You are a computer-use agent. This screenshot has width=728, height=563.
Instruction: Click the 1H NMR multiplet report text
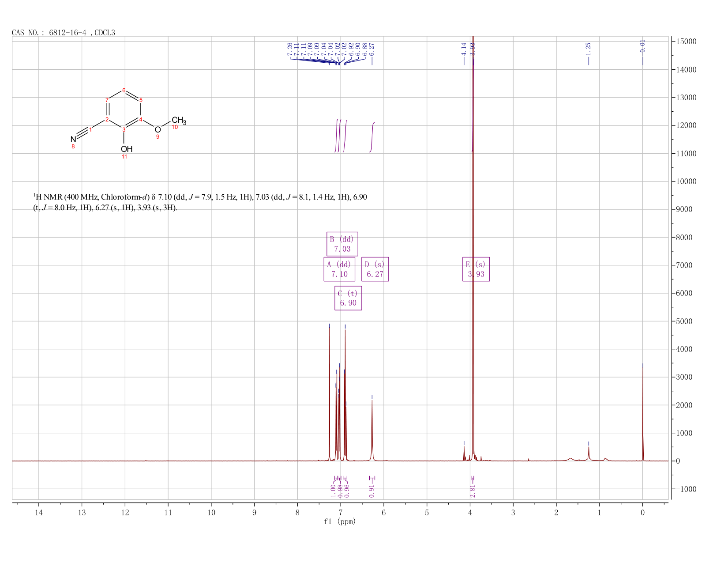click(200, 202)
